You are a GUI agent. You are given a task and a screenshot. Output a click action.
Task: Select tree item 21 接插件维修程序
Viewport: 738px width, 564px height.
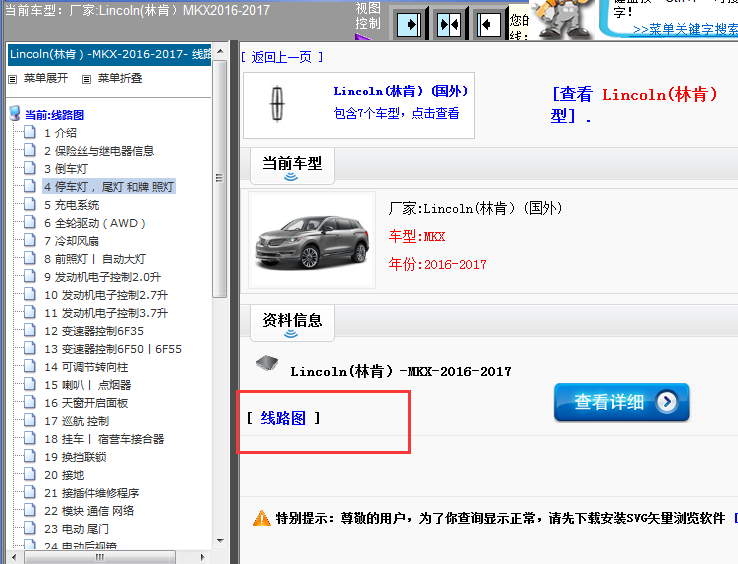coord(92,493)
